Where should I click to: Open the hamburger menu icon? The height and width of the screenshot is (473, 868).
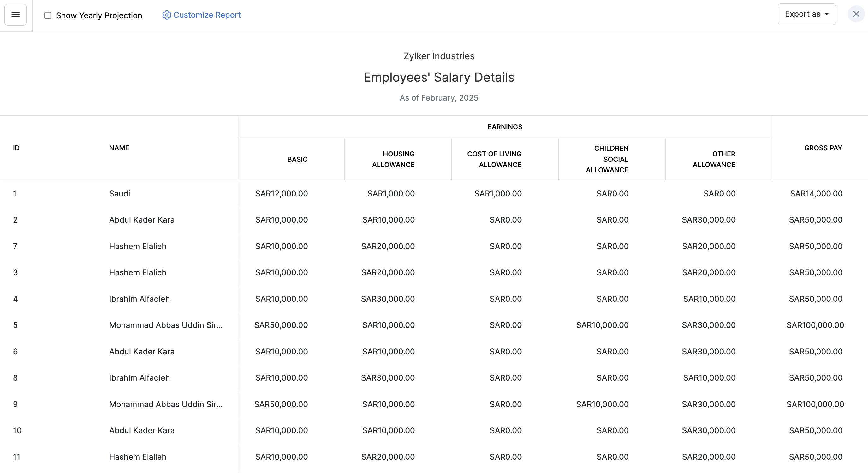click(15, 15)
